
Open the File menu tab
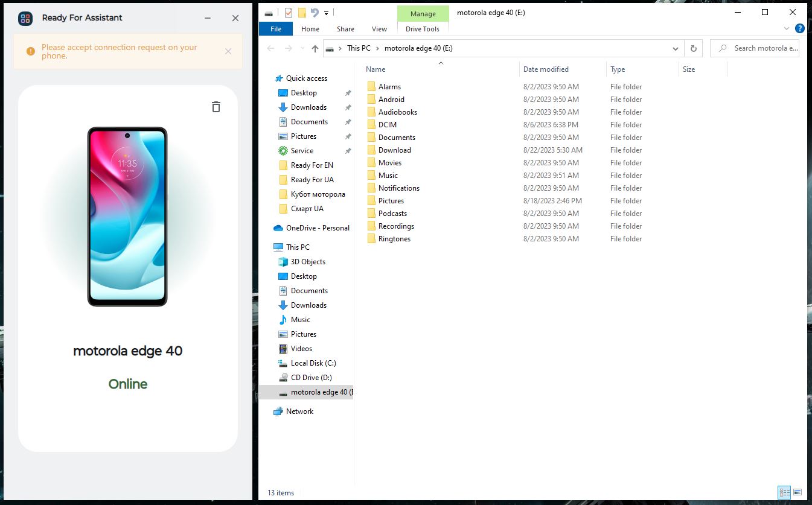[x=276, y=29]
